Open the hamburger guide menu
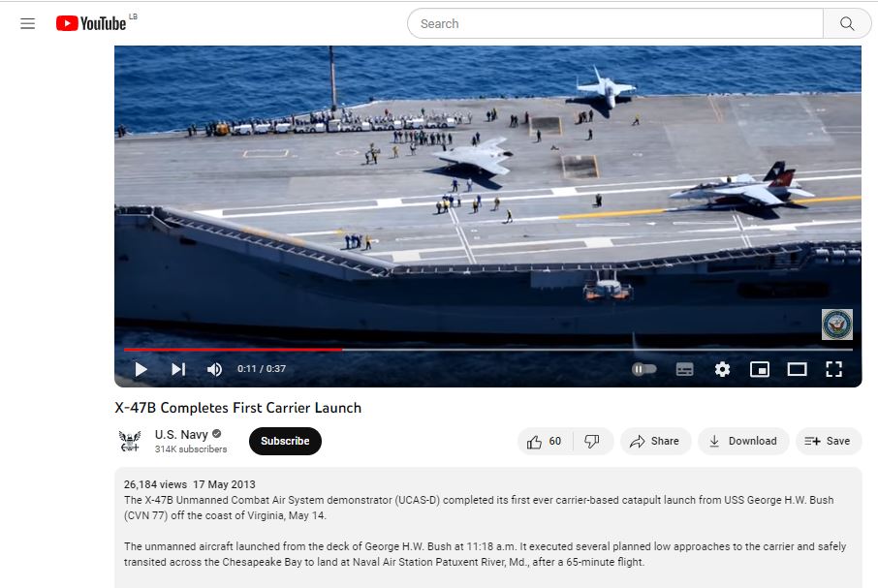This screenshot has height=588, width=878. 27,24
